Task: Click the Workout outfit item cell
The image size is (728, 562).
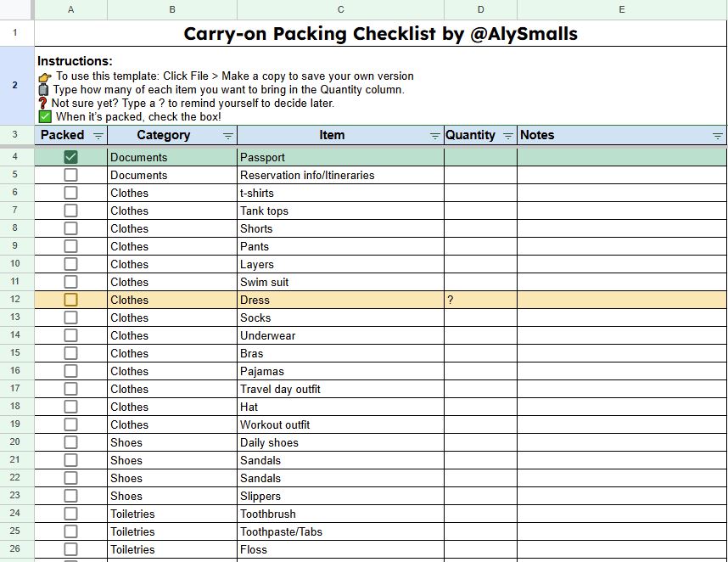Action: [x=340, y=425]
